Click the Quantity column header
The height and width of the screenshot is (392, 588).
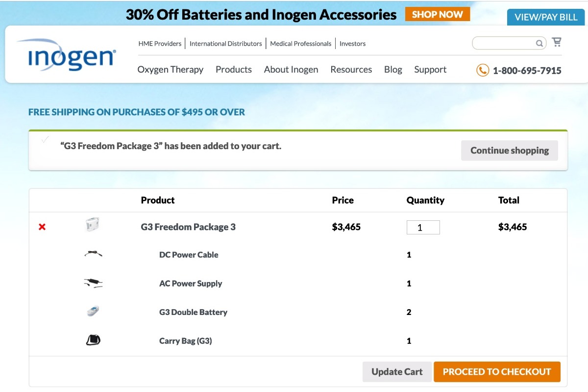pyautogui.click(x=425, y=200)
